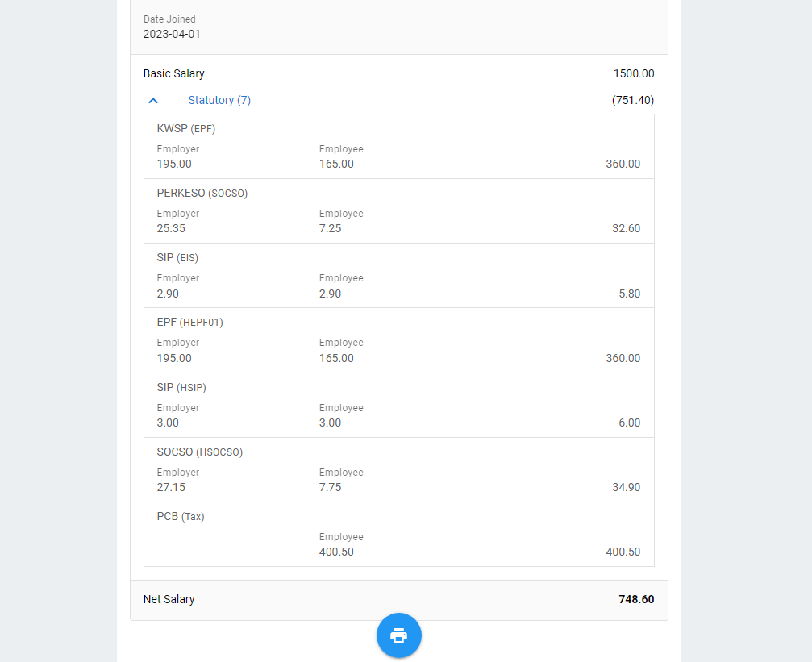Click the Net Salary label

(x=169, y=599)
